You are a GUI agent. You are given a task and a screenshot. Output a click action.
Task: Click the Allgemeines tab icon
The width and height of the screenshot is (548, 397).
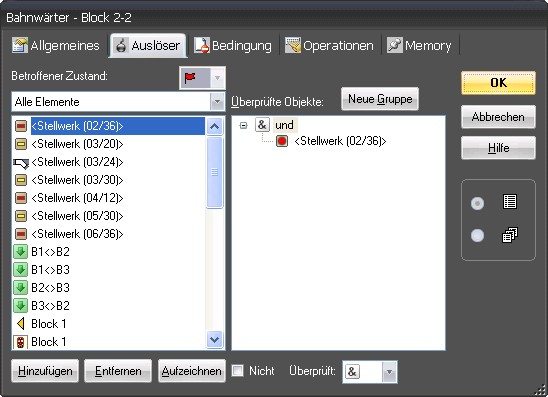pyautogui.click(x=20, y=45)
